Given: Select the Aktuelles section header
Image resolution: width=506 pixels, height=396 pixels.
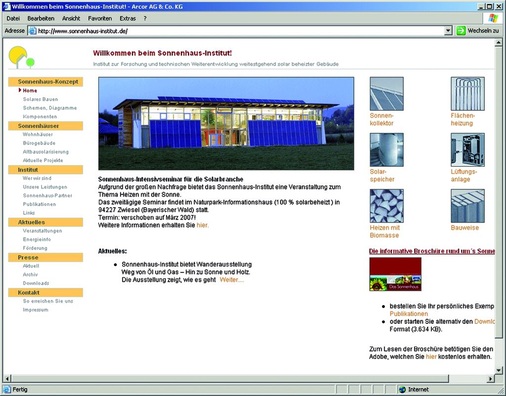Looking at the screenshot, I should [46, 222].
